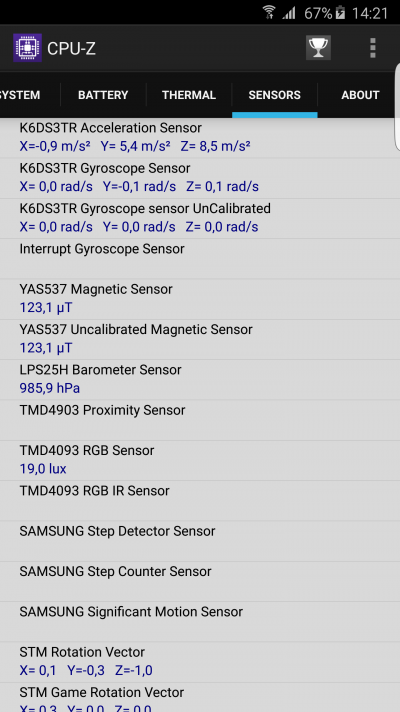
Task: Open the three-dot overflow menu
Action: (x=373, y=48)
